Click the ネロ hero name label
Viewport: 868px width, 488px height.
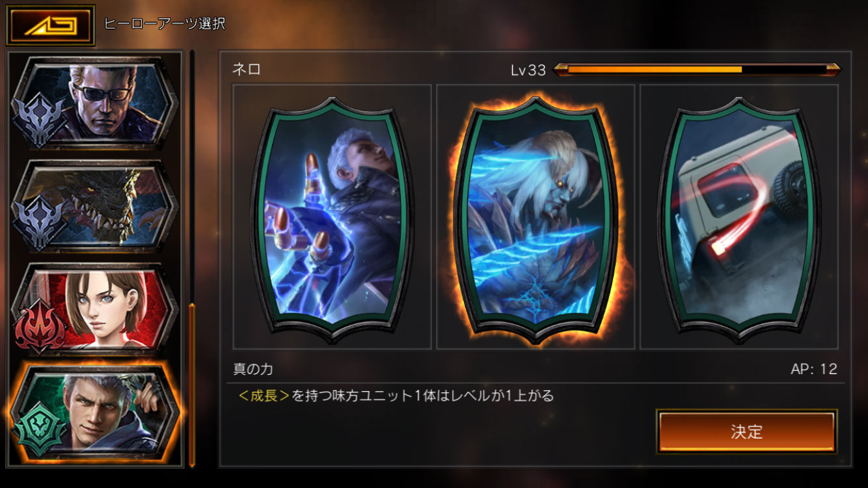click(x=247, y=69)
